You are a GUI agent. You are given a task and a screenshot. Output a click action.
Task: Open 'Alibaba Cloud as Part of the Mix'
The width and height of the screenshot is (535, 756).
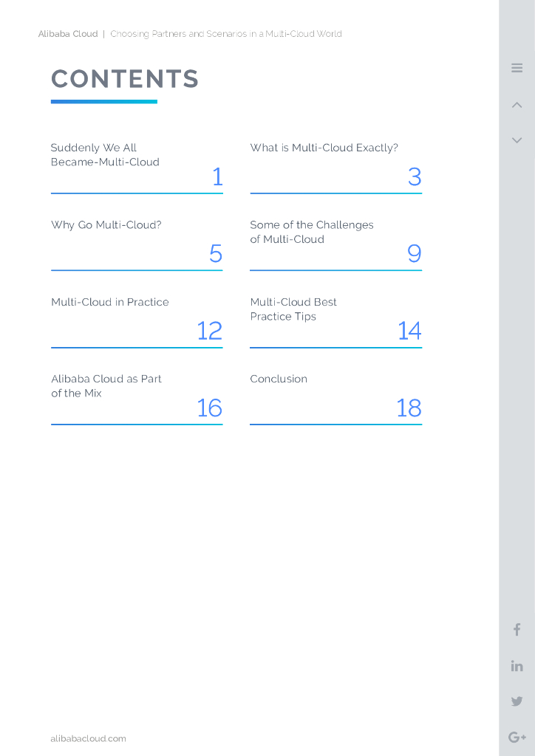pyautogui.click(x=106, y=386)
